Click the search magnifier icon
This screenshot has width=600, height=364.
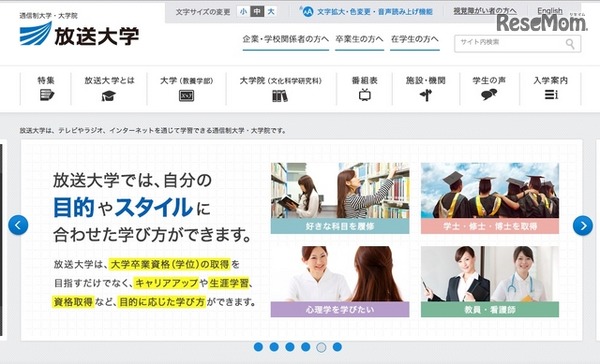(570, 44)
